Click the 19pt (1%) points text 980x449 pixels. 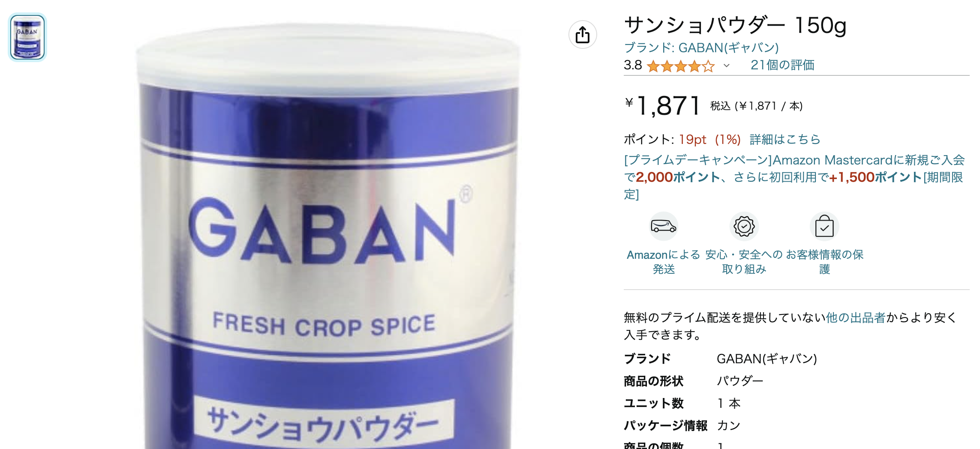[x=710, y=139]
